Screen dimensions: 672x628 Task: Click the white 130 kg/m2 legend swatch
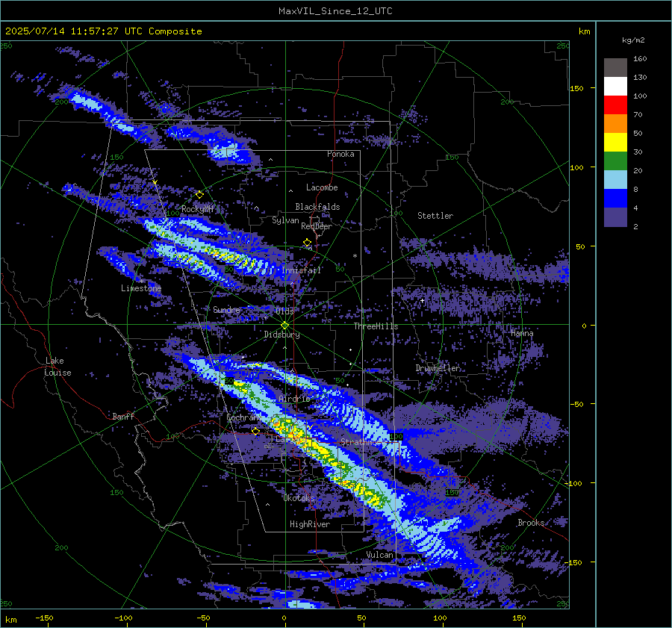tap(615, 86)
